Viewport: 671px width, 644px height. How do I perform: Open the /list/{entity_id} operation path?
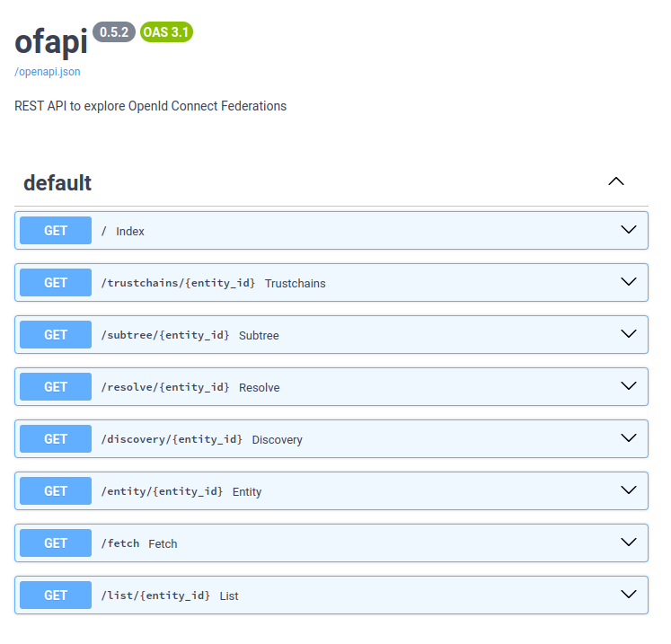(155, 595)
